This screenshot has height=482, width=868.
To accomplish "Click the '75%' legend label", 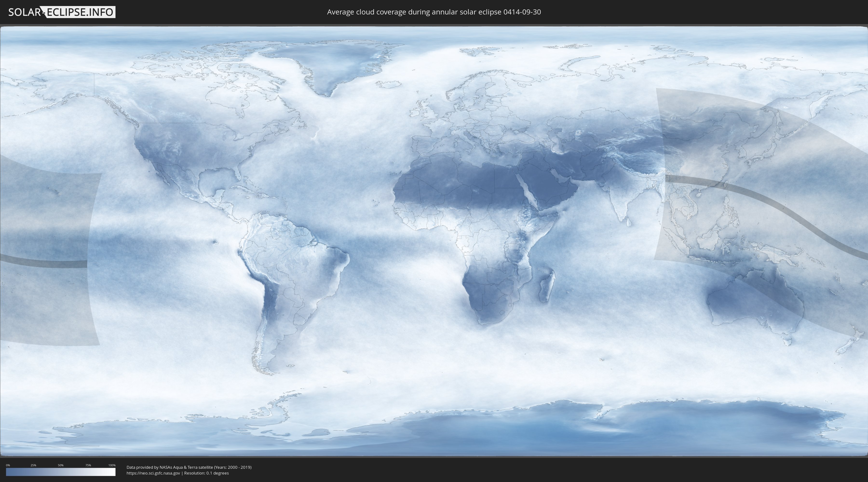I will 88,465.
